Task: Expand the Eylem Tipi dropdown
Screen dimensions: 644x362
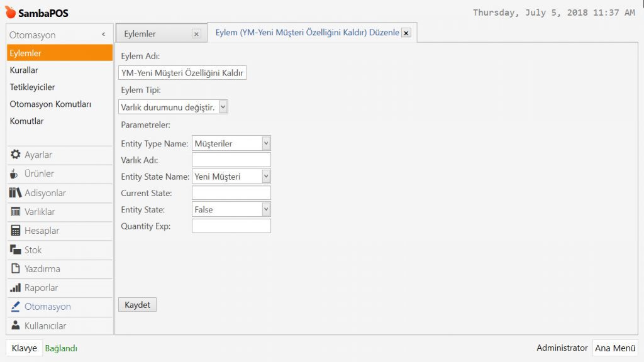Action: tap(223, 107)
